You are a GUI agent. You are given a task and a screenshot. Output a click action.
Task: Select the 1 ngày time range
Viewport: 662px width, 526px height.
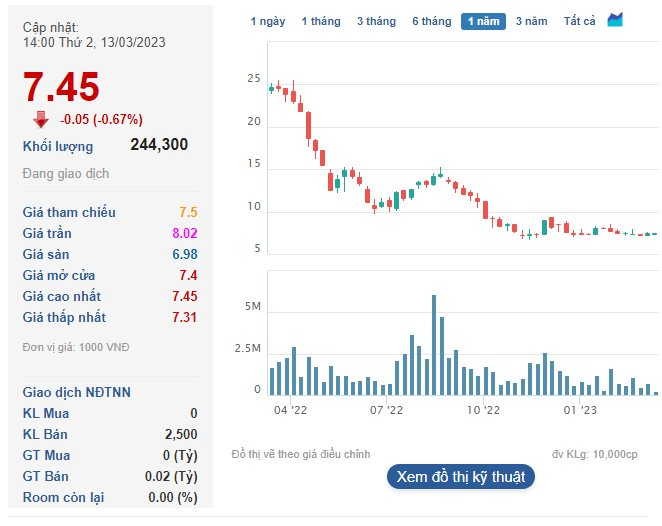click(x=268, y=21)
